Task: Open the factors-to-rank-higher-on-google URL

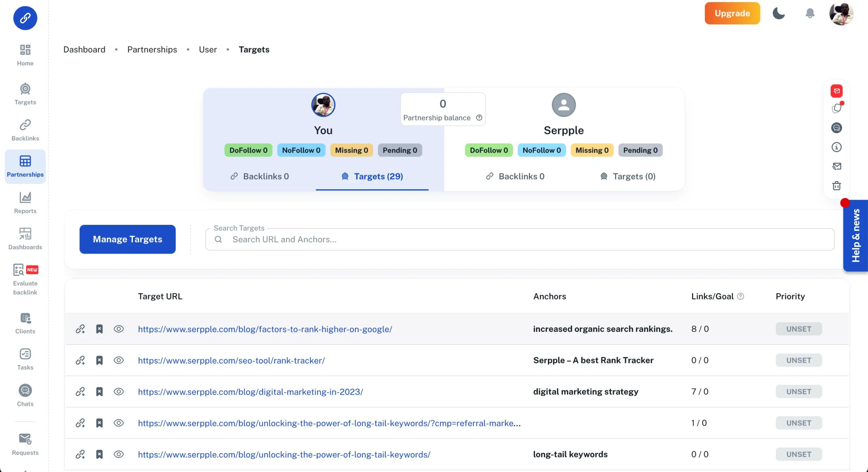Action: tap(265, 329)
